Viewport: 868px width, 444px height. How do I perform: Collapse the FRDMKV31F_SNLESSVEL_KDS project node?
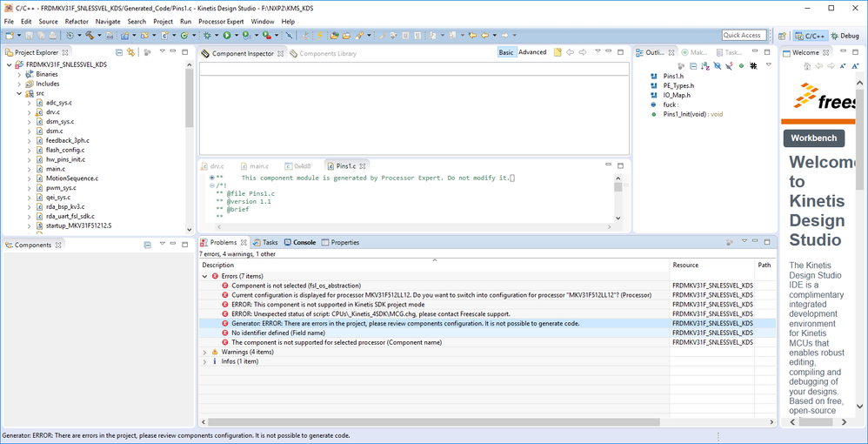tap(10, 64)
